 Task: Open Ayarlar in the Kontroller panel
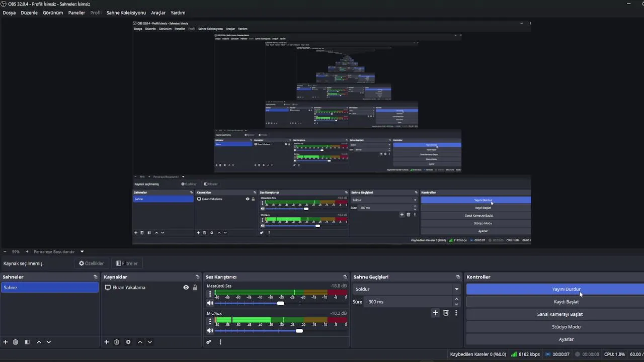(x=555, y=339)
